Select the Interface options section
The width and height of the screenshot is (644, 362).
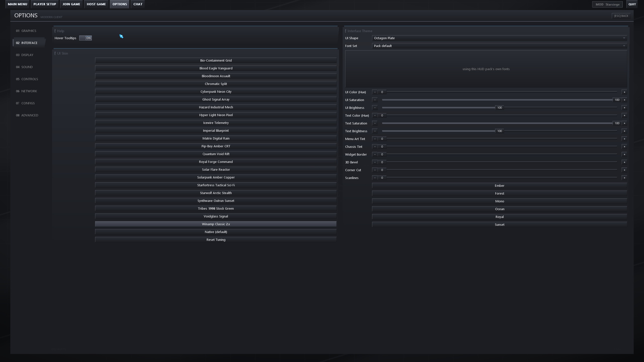click(x=29, y=43)
